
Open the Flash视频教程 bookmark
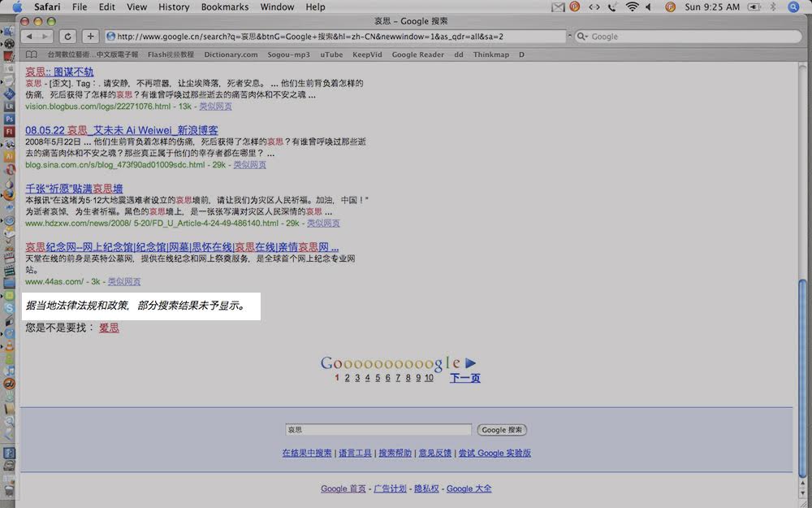pyautogui.click(x=171, y=54)
